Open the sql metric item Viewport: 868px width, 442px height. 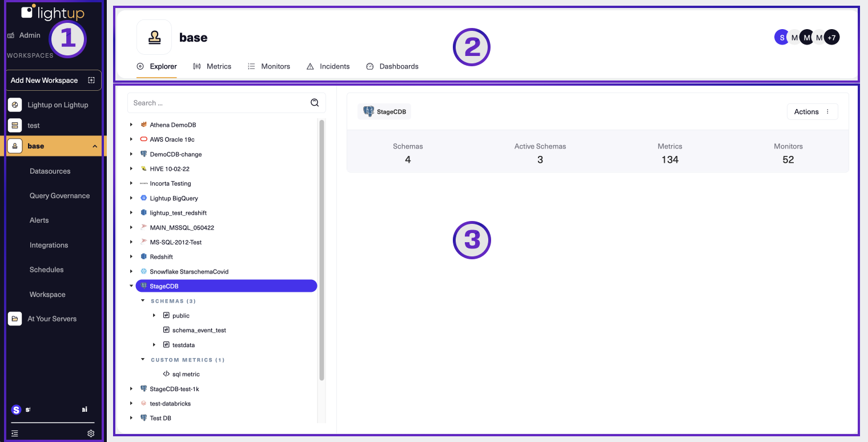point(186,375)
